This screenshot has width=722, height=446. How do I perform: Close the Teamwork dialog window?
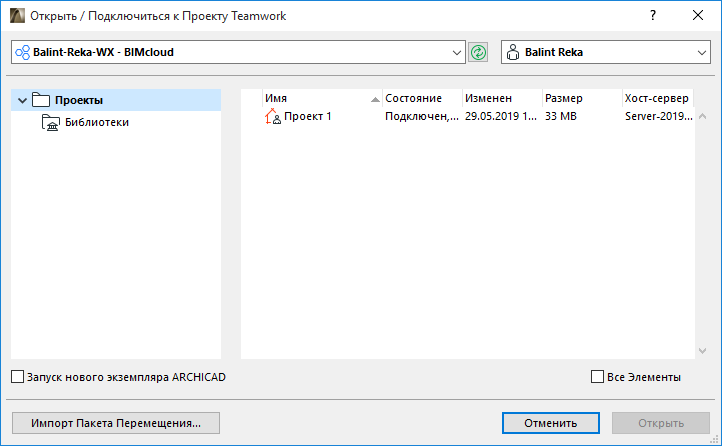click(698, 15)
